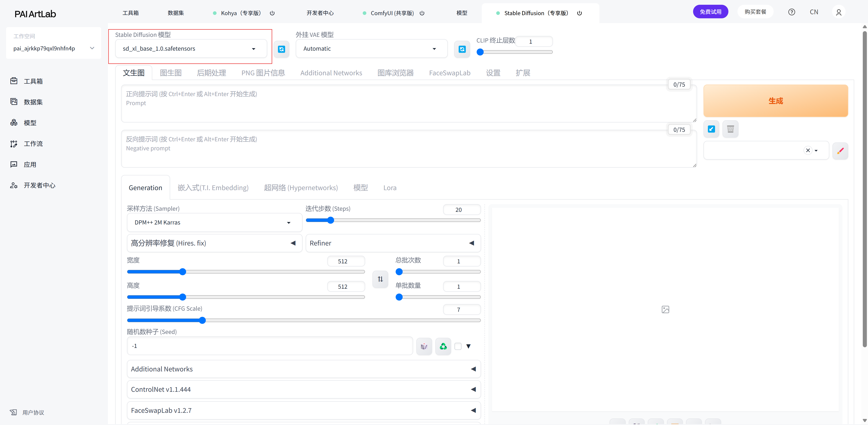Click the 免费试用 button
The image size is (868, 425).
tap(710, 12)
